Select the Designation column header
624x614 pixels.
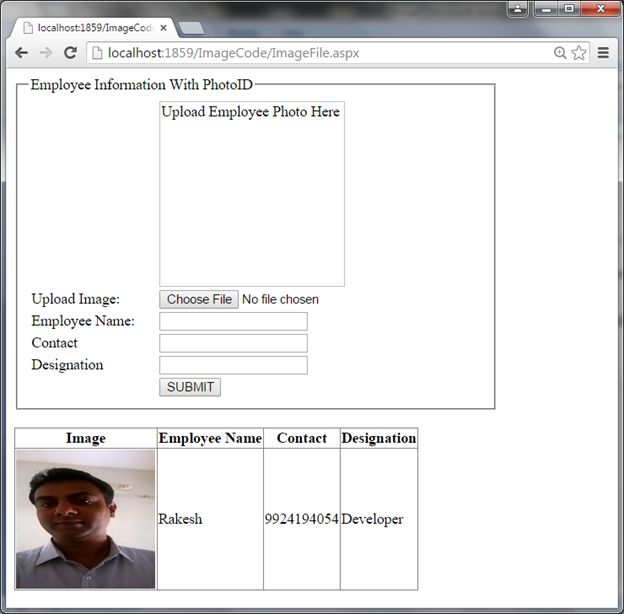tap(379, 438)
